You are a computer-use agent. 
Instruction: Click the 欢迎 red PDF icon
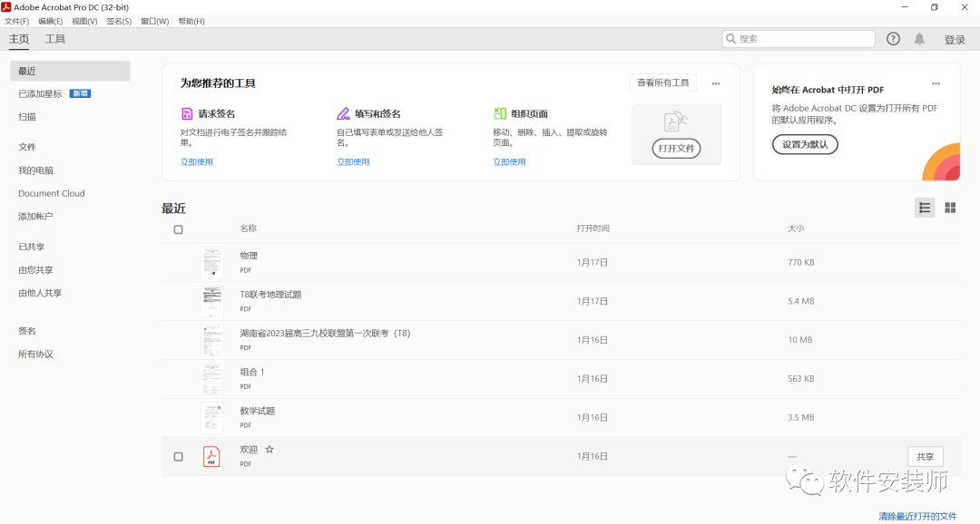[211, 457]
